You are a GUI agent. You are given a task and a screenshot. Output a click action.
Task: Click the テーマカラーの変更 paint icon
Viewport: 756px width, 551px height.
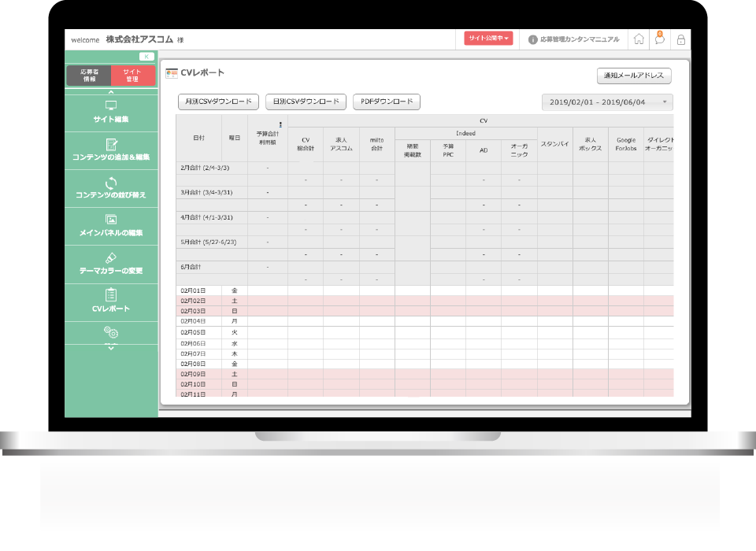(x=110, y=257)
